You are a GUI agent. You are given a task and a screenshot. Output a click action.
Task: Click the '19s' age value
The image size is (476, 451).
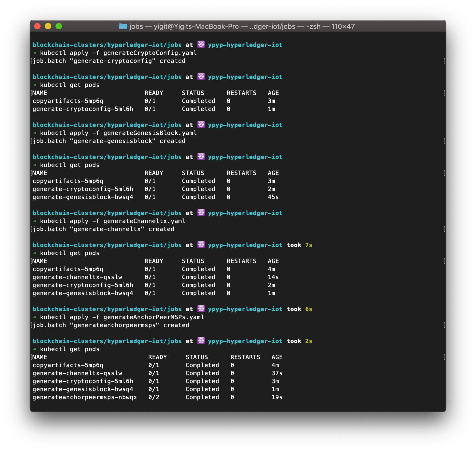pyautogui.click(x=277, y=397)
